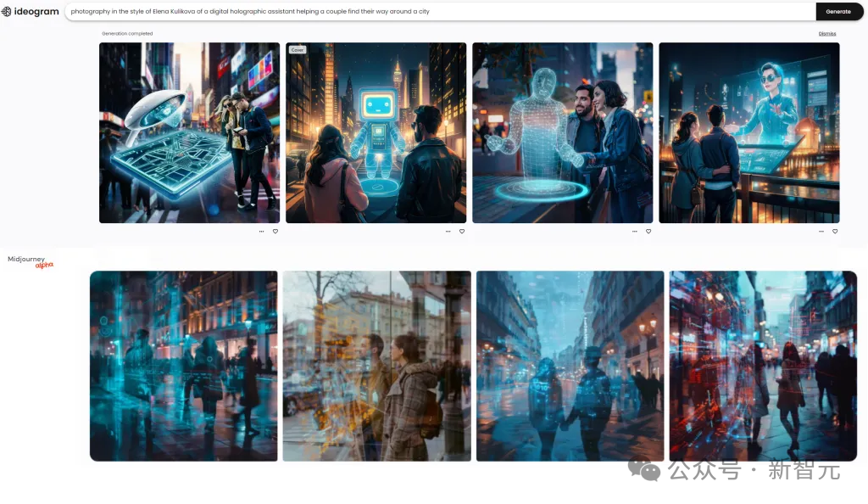868x504 pixels.
Task: Open more options under sunglasses woman image
Action: [821, 231]
